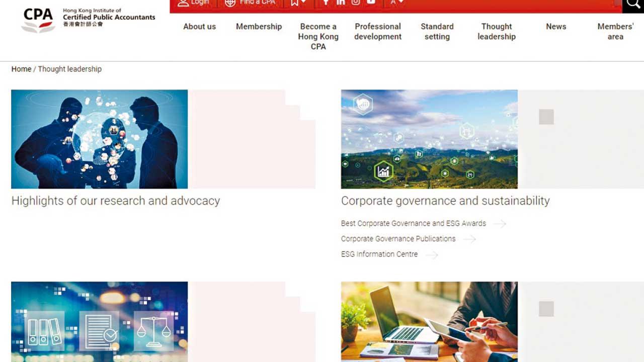644x362 pixels.
Task: Open Corporate Governance Publications link
Action: [x=398, y=239]
